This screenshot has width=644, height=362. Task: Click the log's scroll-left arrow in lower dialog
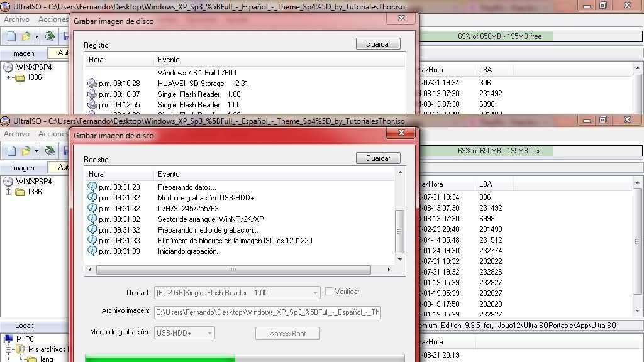90,270
